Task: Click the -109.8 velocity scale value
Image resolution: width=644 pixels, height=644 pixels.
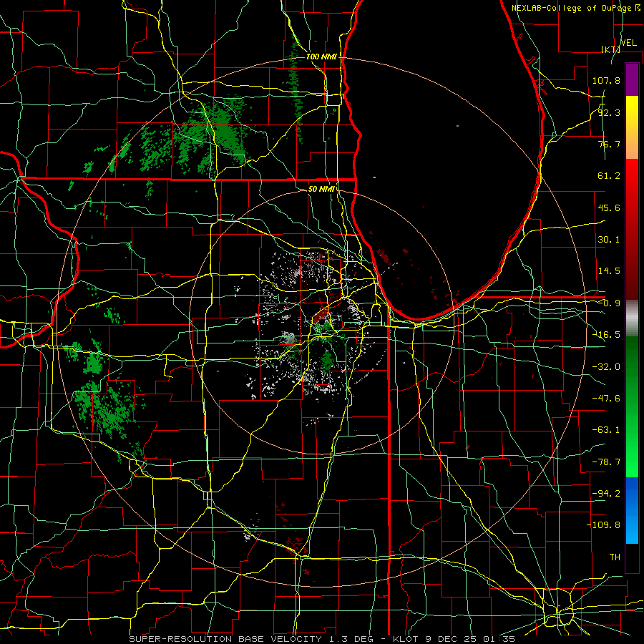Action: 603,525
